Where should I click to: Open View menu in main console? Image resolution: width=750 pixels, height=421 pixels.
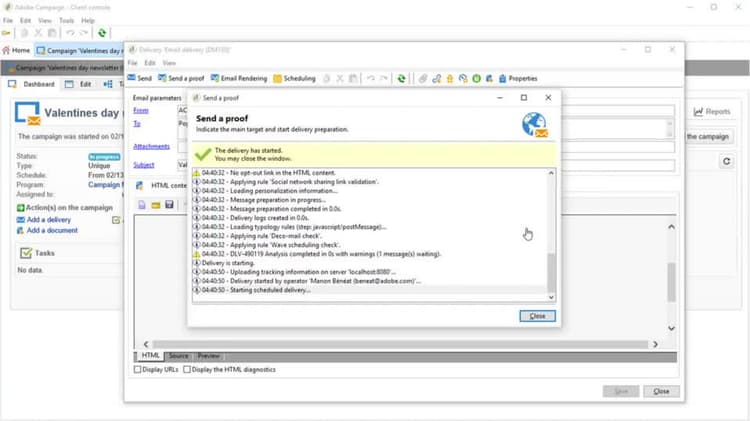click(45, 21)
